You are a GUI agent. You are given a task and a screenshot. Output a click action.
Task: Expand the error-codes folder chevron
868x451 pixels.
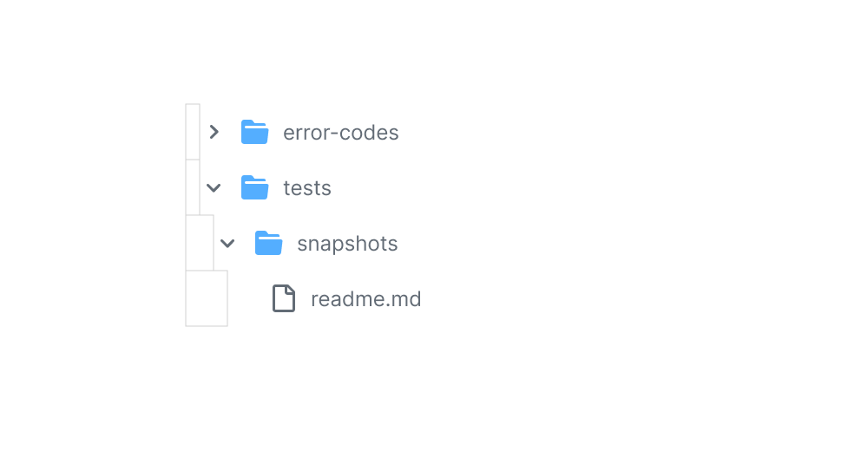tap(214, 132)
